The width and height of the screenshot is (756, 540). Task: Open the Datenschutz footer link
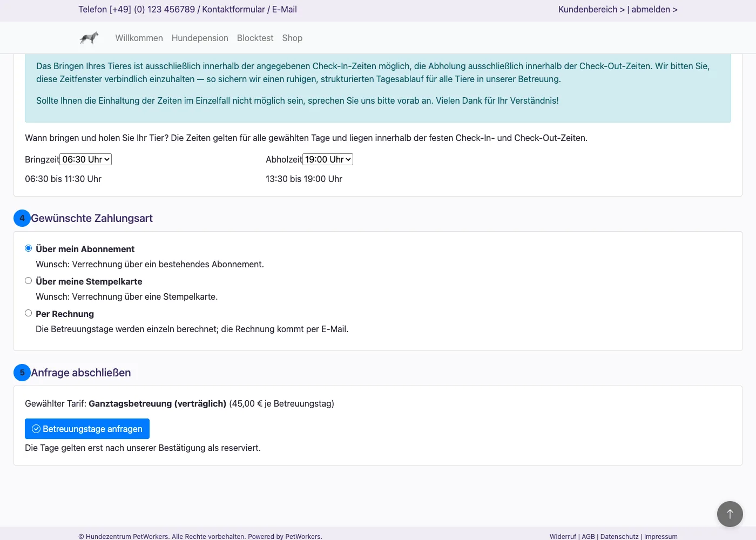click(619, 536)
